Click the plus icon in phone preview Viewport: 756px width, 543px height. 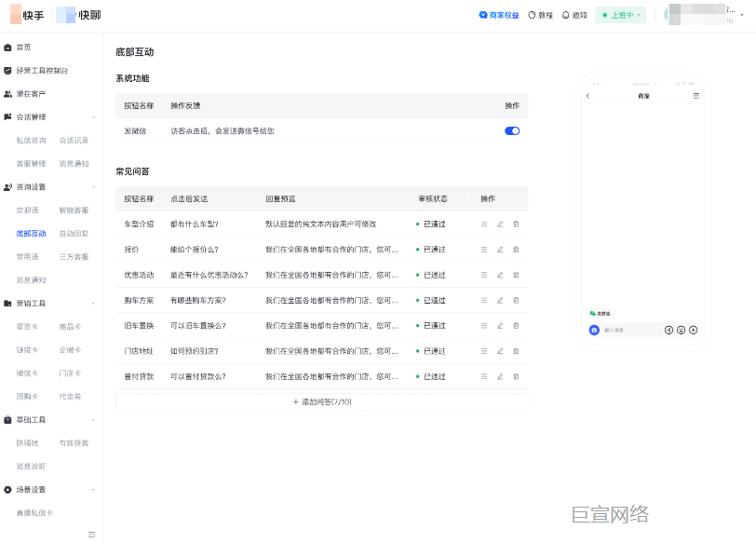(694, 330)
